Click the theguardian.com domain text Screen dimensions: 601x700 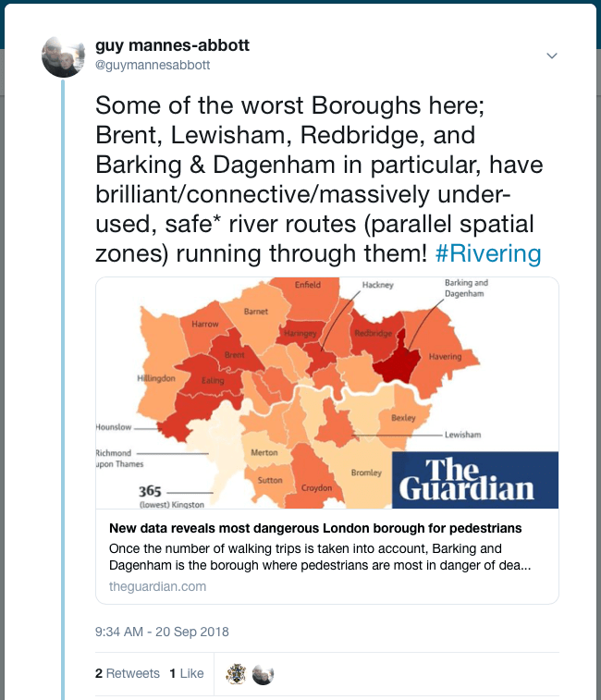pyautogui.click(x=157, y=586)
